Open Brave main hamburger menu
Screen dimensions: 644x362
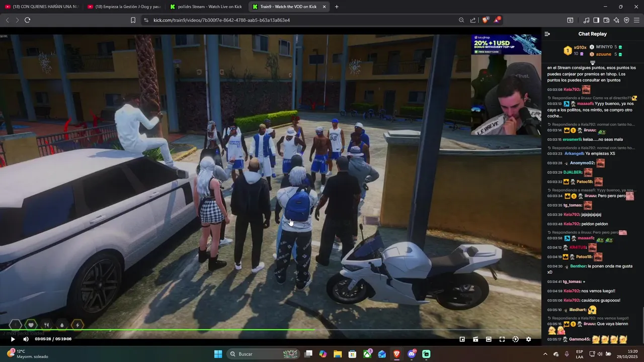point(637,20)
